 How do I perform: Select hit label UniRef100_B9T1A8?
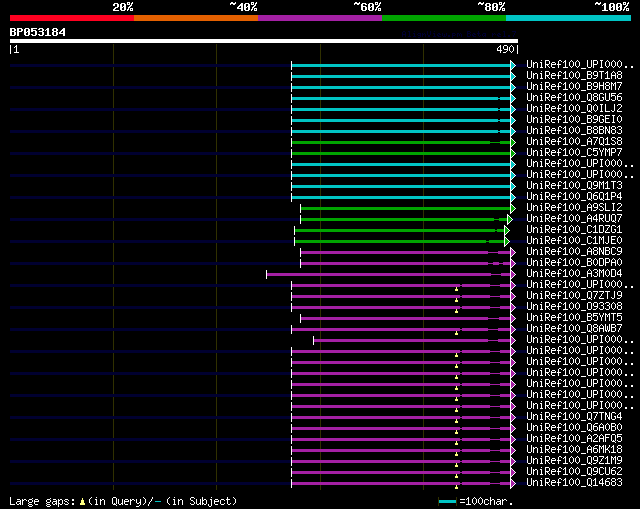[x=574, y=76]
